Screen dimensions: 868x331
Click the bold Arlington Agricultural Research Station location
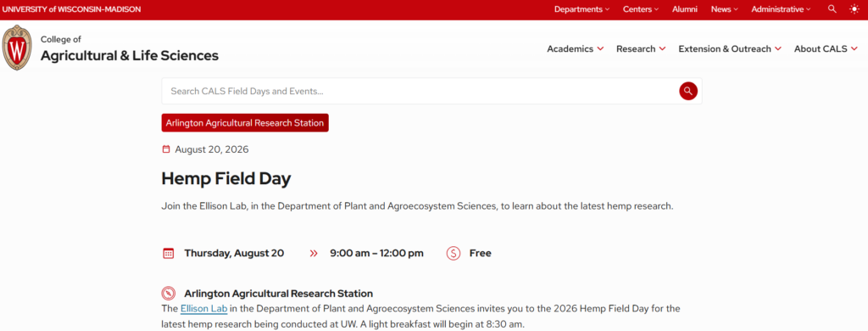[x=278, y=294]
